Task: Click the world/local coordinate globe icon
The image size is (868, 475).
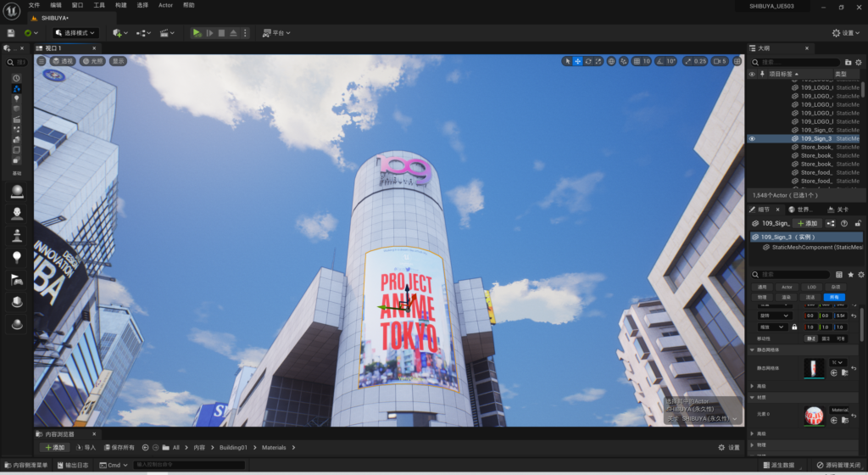Action: point(611,61)
